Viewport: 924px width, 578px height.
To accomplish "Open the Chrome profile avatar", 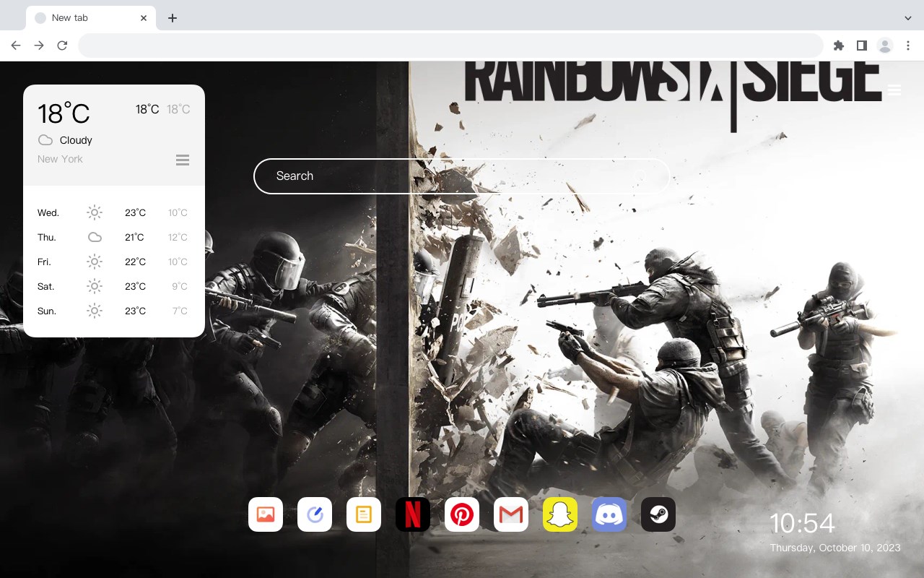I will pos(885,46).
